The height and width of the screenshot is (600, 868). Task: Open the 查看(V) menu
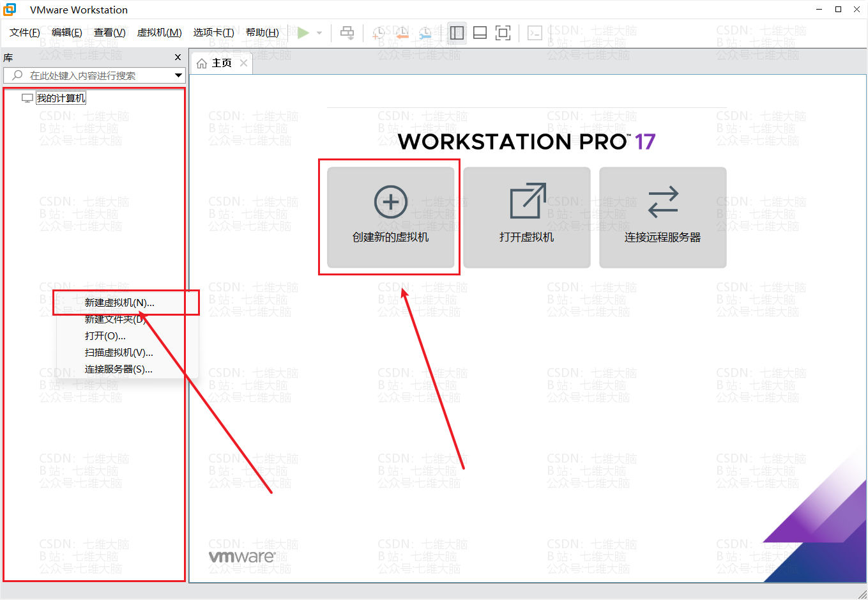[x=109, y=33]
